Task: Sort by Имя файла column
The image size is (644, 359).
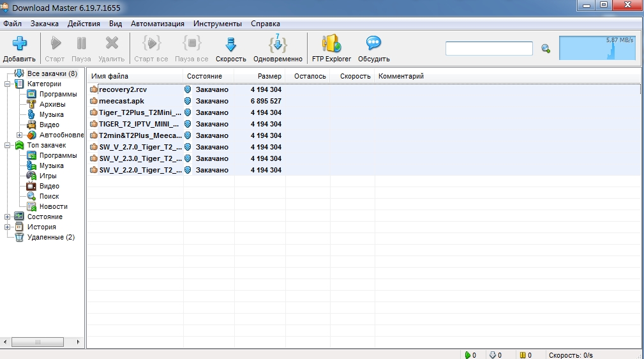Action: [135, 76]
